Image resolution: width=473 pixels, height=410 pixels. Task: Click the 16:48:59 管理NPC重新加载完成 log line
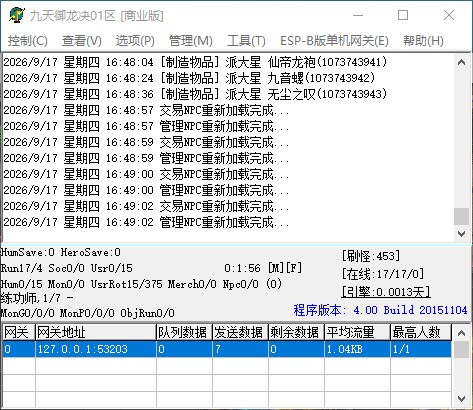146,158
